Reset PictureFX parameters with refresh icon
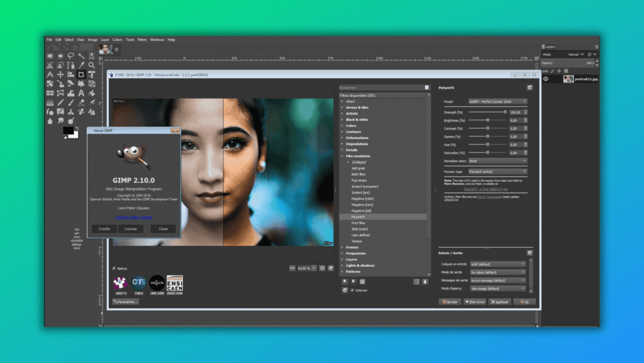The image size is (644, 363). click(530, 87)
